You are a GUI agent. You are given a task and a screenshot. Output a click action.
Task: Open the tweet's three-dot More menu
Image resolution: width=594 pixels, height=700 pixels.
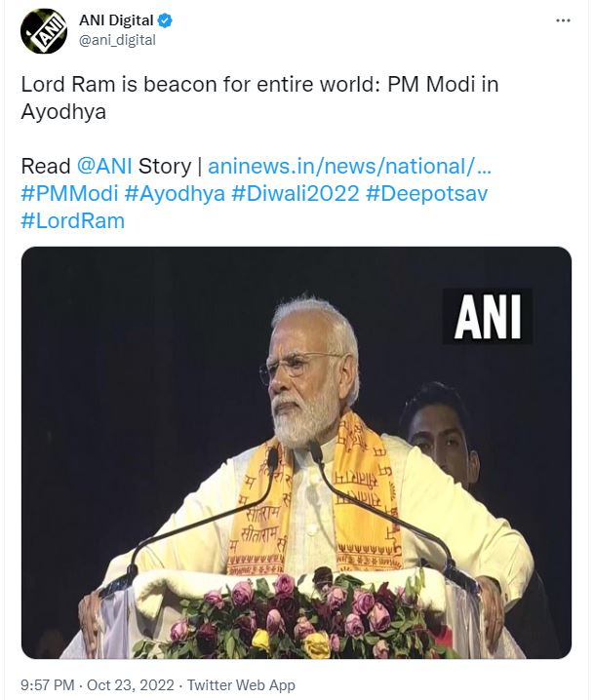[x=562, y=19]
